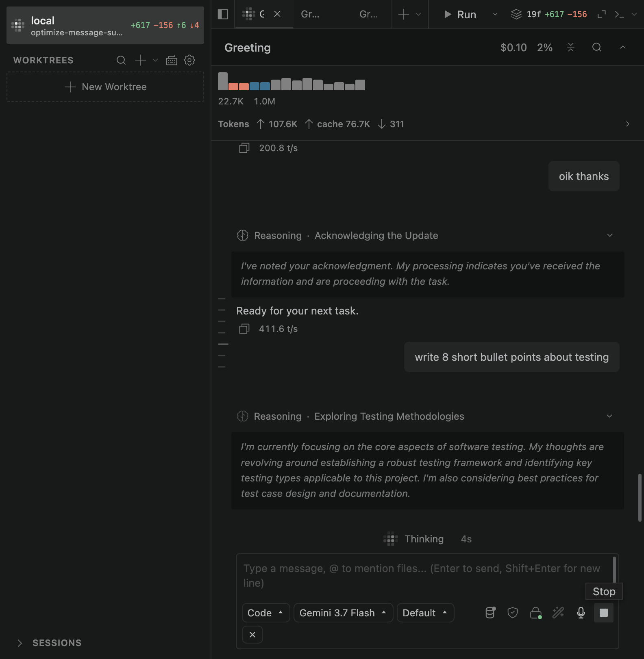Collapse the 'Exploring Testing Methodologies' reasoning
The image size is (644, 659).
[609, 416]
